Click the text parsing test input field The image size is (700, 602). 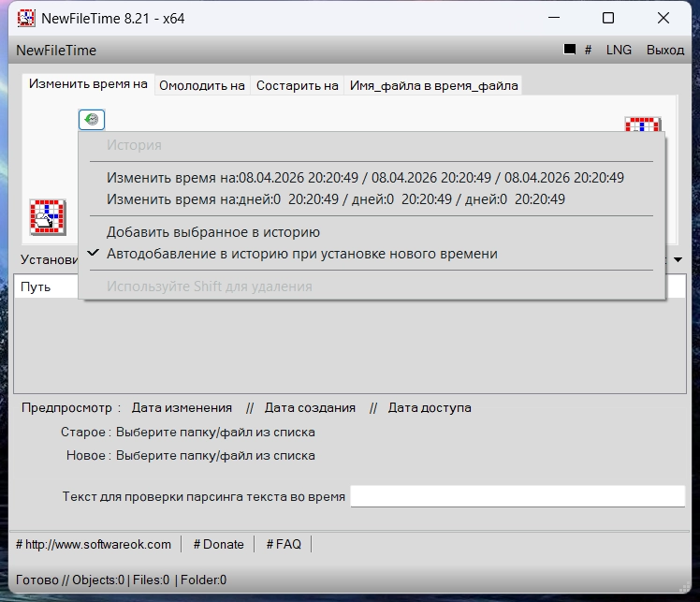518,496
